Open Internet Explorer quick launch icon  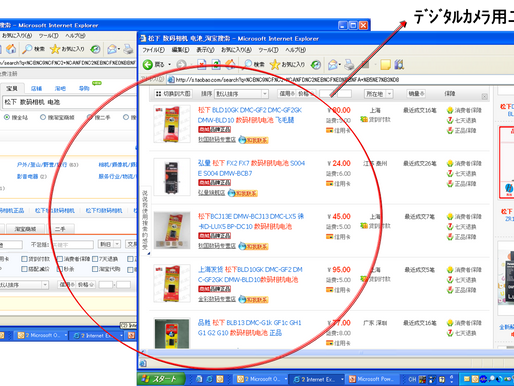click(209, 379)
